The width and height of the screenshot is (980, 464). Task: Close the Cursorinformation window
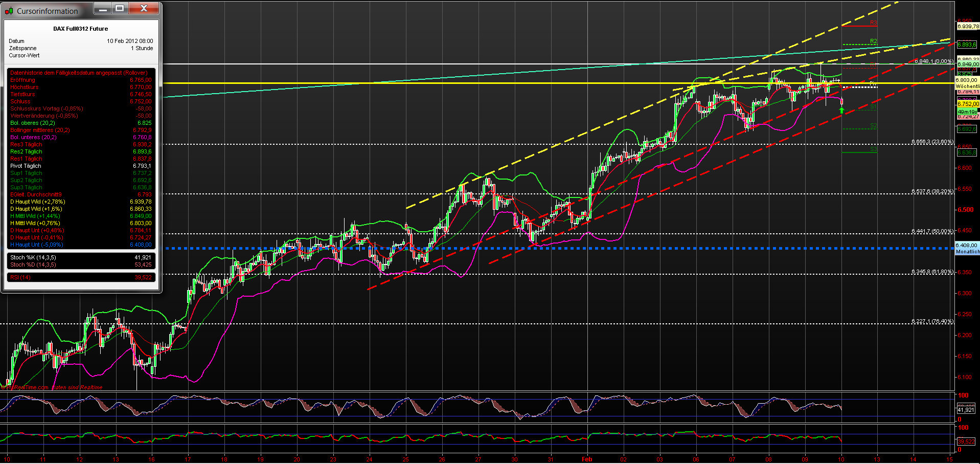click(144, 8)
